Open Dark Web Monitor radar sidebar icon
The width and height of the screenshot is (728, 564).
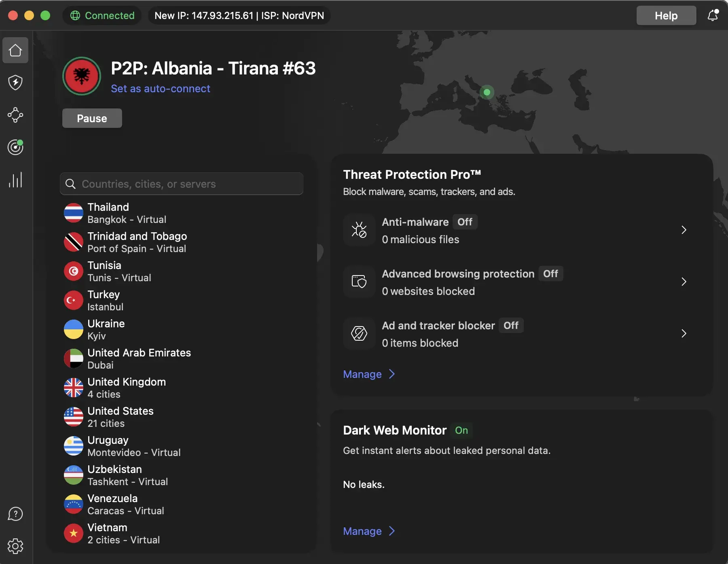[15, 147]
